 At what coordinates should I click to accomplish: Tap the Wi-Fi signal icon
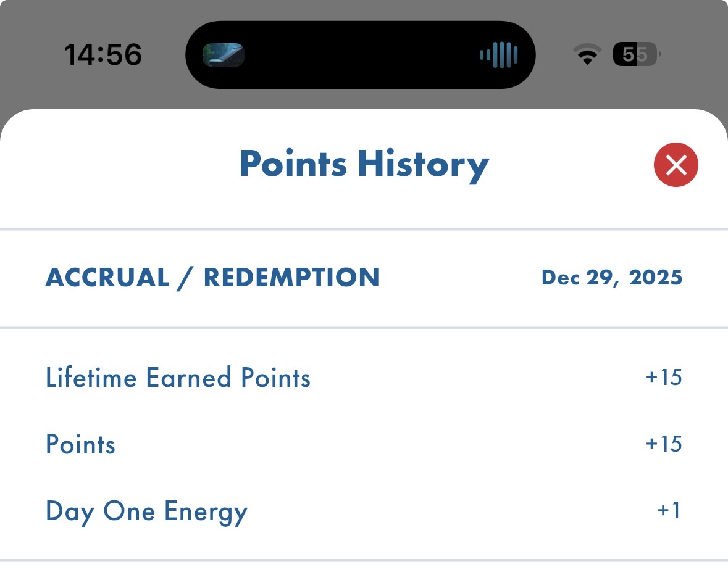pos(587,55)
